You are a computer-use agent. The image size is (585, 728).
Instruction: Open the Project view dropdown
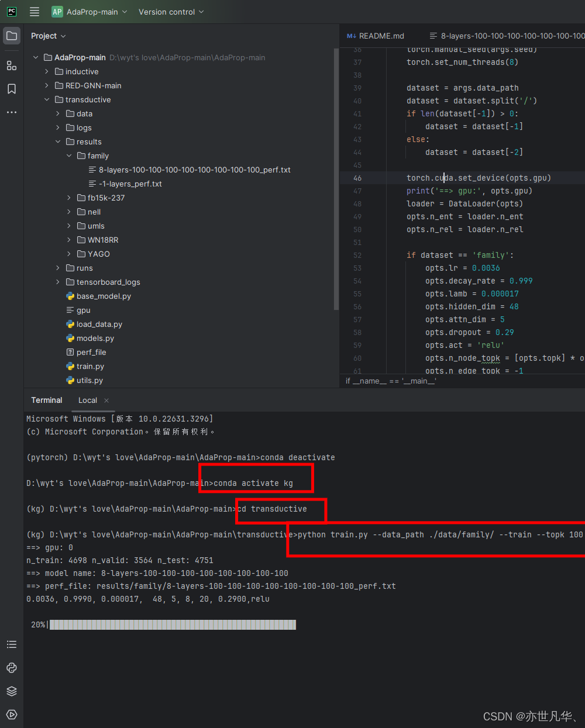(x=49, y=36)
